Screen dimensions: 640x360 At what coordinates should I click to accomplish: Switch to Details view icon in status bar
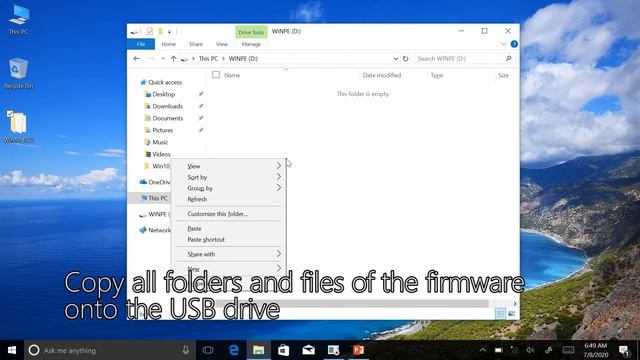click(500, 313)
